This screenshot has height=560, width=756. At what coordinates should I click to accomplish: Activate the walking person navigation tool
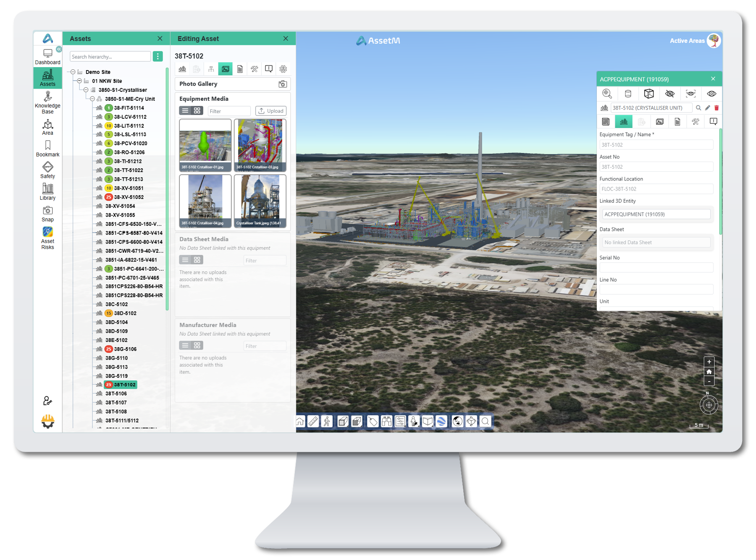tap(327, 421)
